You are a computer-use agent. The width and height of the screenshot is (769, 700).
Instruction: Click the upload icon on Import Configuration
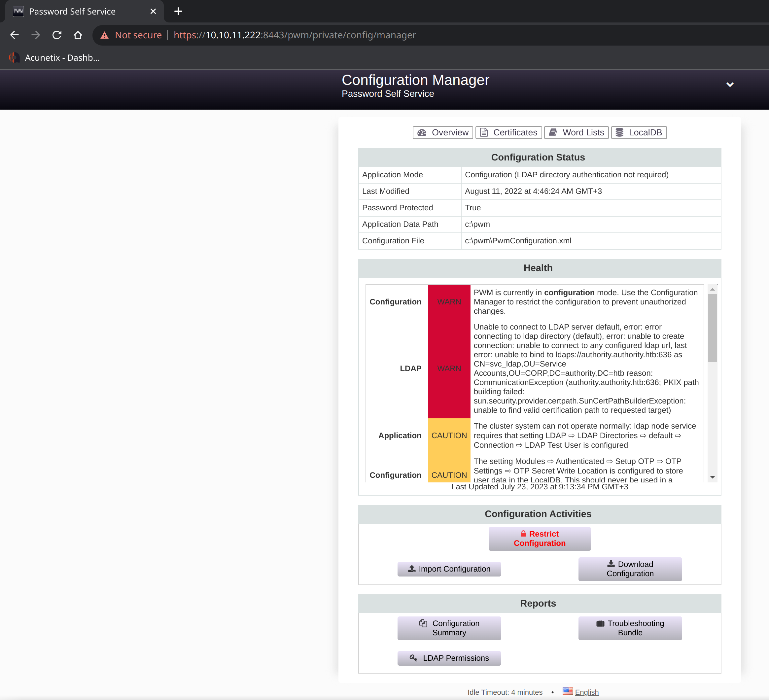pos(412,569)
